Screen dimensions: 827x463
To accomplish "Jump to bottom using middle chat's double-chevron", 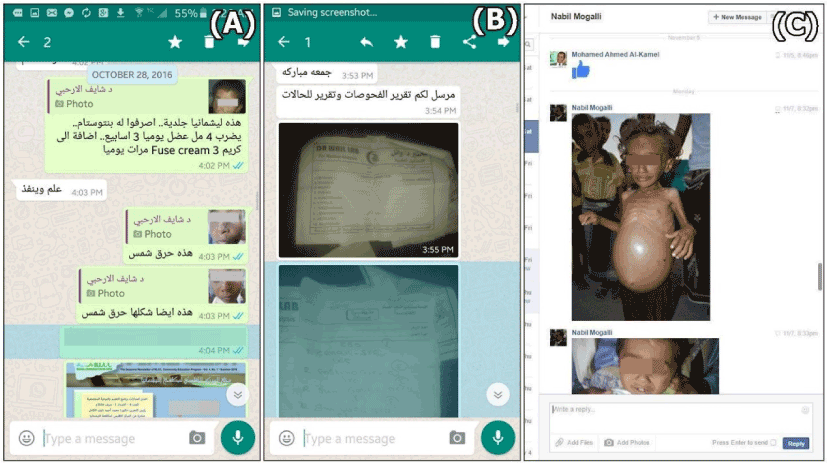I will click(498, 395).
